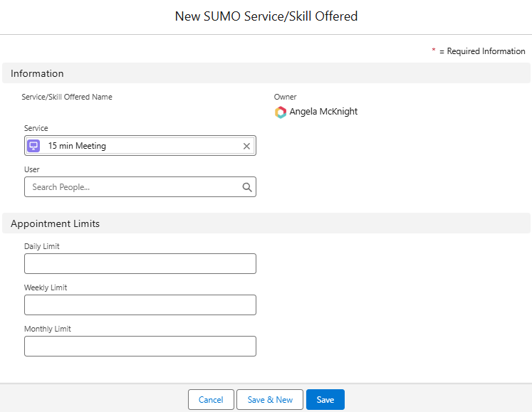Focus the Weekly Limit input box
Image resolution: width=532 pixels, height=412 pixels.
pos(140,305)
